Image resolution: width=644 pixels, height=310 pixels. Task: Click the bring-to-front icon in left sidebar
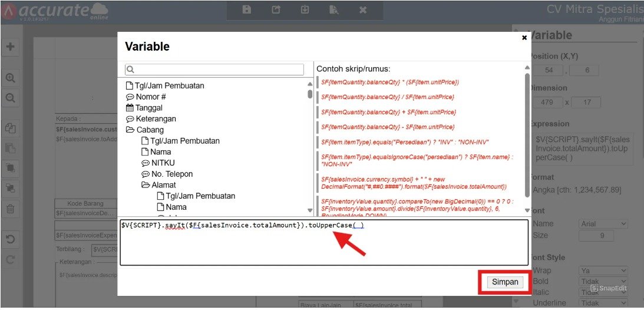(10, 168)
